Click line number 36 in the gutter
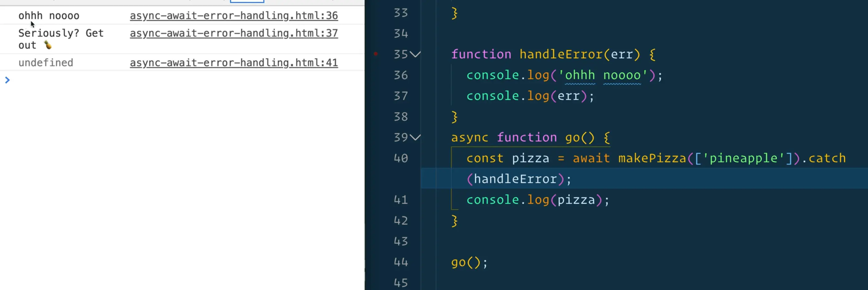 click(x=401, y=75)
